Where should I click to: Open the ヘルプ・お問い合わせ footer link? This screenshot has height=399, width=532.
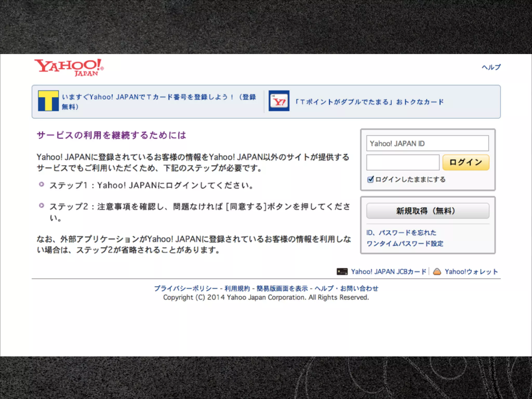(347, 288)
